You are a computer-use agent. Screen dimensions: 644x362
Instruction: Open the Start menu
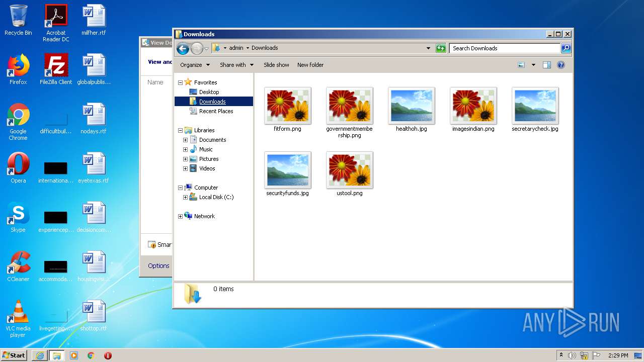tap(14, 355)
